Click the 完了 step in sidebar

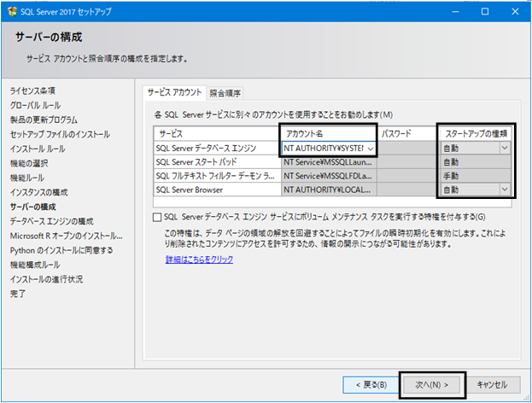tap(18, 294)
